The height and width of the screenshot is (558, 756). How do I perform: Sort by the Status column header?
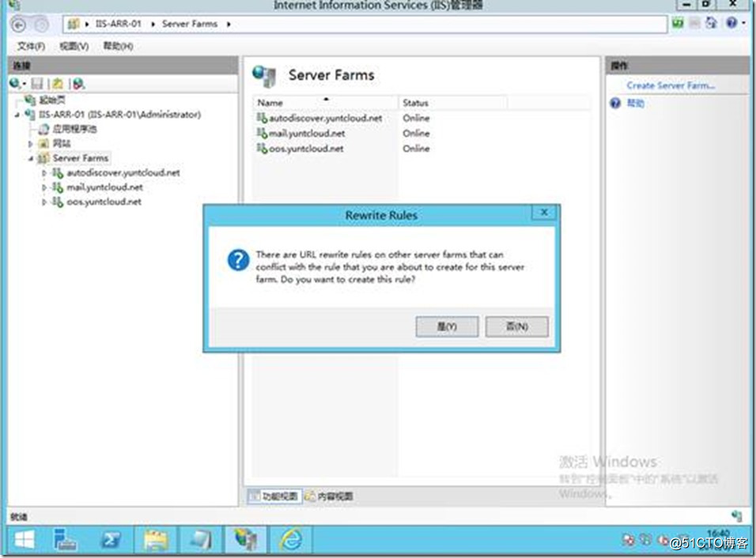click(x=452, y=103)
